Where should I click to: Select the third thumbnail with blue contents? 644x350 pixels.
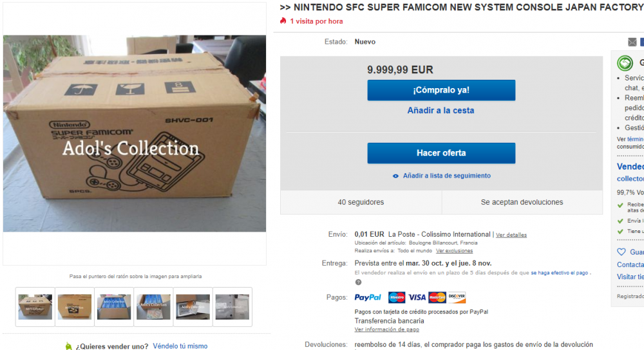coord(114,307)
